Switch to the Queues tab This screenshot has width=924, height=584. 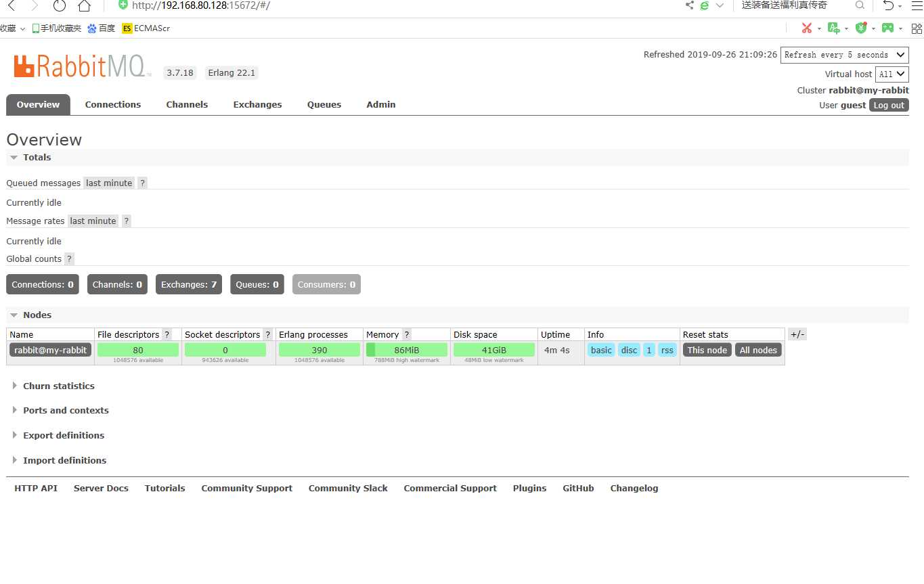pyautogui.click(x=324, y=105)
